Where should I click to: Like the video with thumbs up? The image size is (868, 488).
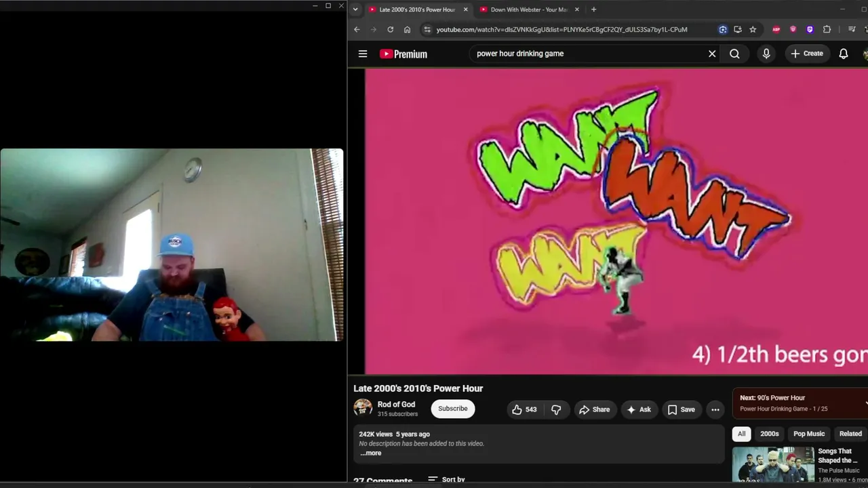524,409
